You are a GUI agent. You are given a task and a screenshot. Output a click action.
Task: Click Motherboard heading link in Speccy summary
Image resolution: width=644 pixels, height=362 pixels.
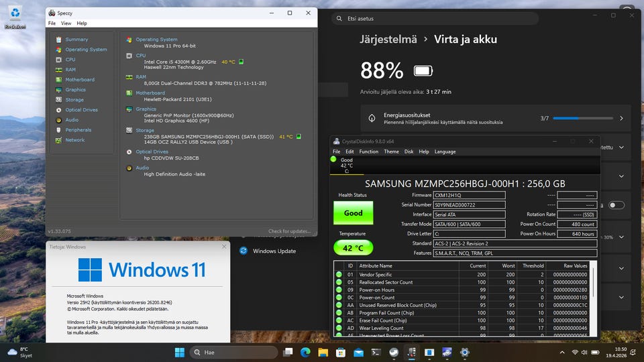click(x=150, y=93)
